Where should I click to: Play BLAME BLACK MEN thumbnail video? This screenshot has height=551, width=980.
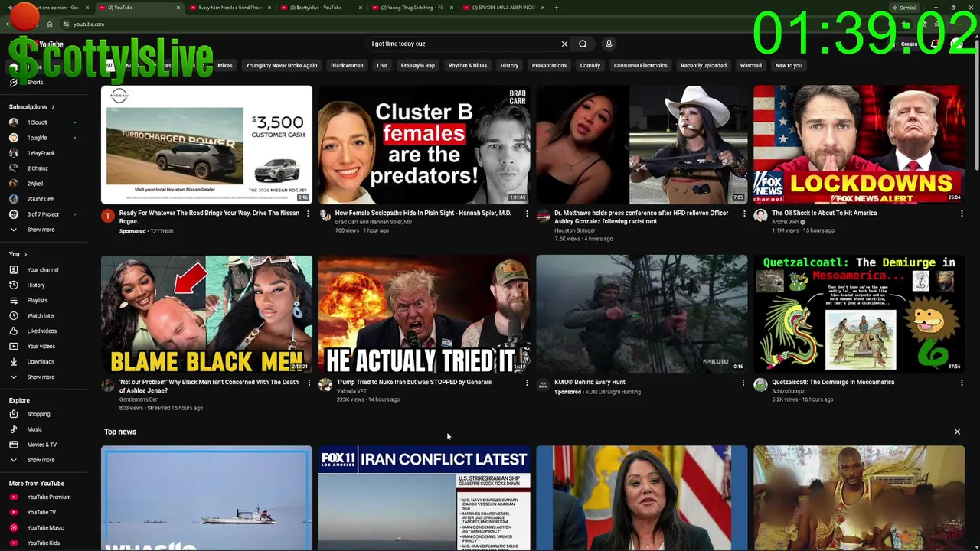coord(207,315)
